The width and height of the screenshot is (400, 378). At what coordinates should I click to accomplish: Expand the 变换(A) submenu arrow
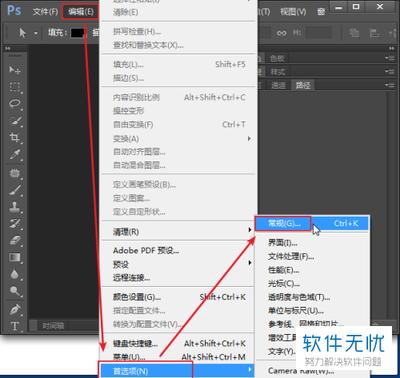(249, 138)
